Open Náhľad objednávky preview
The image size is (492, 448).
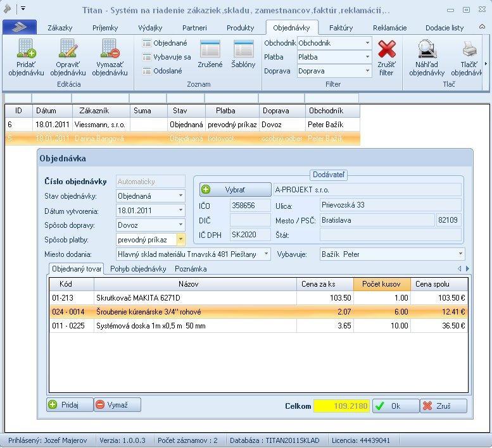(x=427, y=58)
